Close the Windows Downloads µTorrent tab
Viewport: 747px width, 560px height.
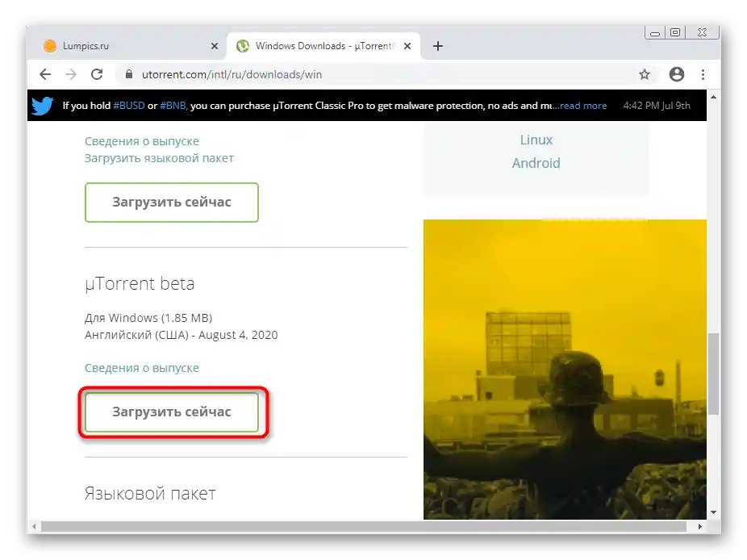pyautogui.click(x=407, y=46)
